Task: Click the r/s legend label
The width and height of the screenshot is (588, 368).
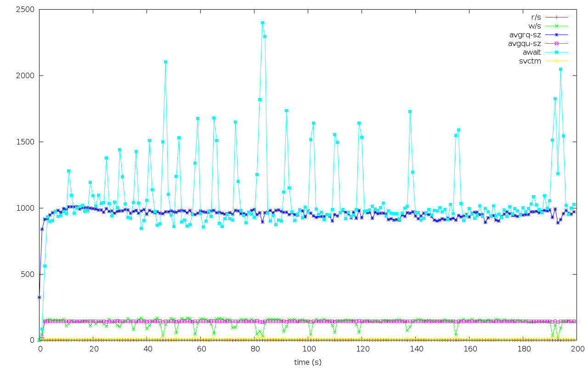Action: [x=535, y=17]
